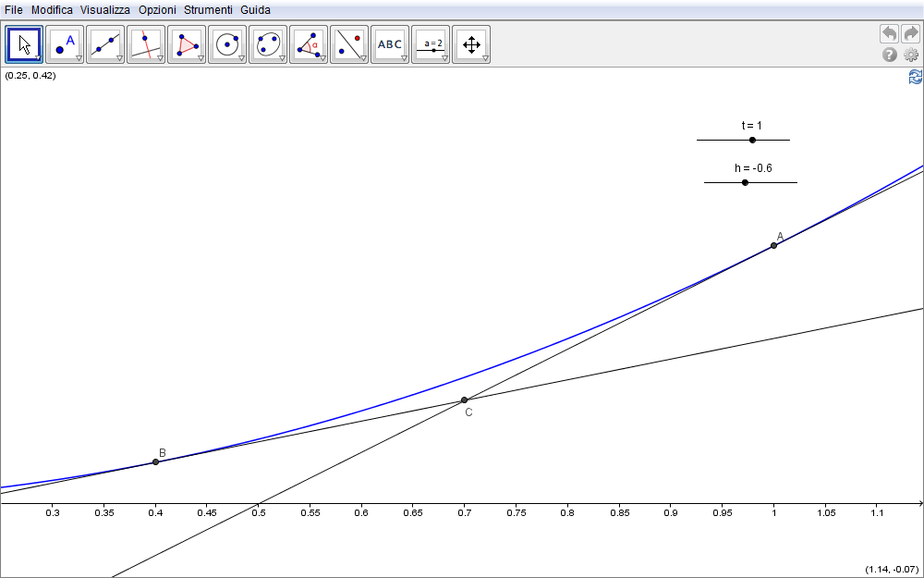
Task: Click point C at the tangent intersection
Action: (464, 400)
